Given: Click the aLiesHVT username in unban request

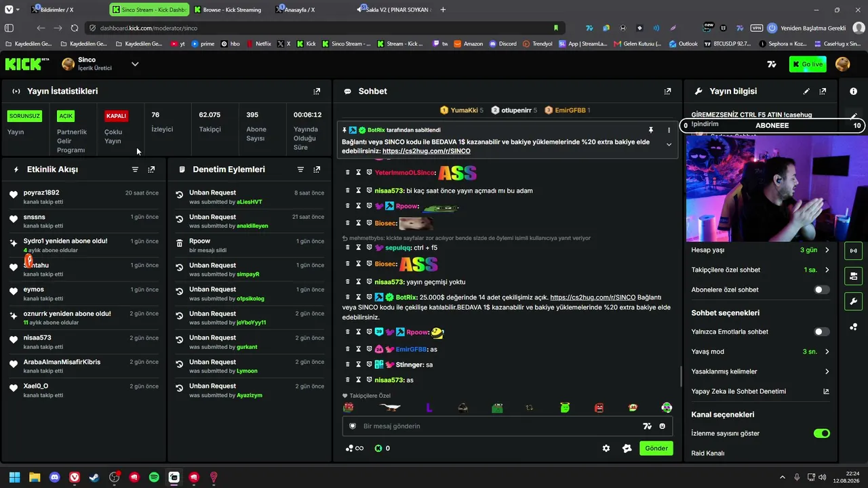Looking at the screenshot, I should (x=249, y=202).
